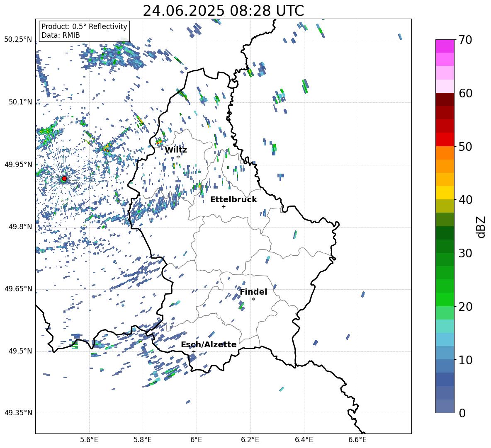Click the cross marker below Wiltz
Image resolution: width=491 pixels, height=448 pixels.
178,157
